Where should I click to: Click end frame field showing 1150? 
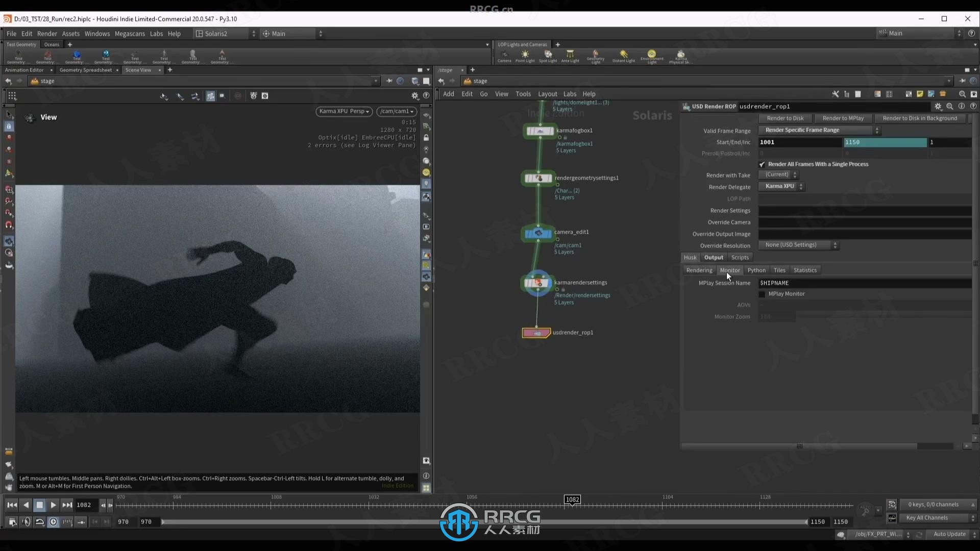[885, 142]
